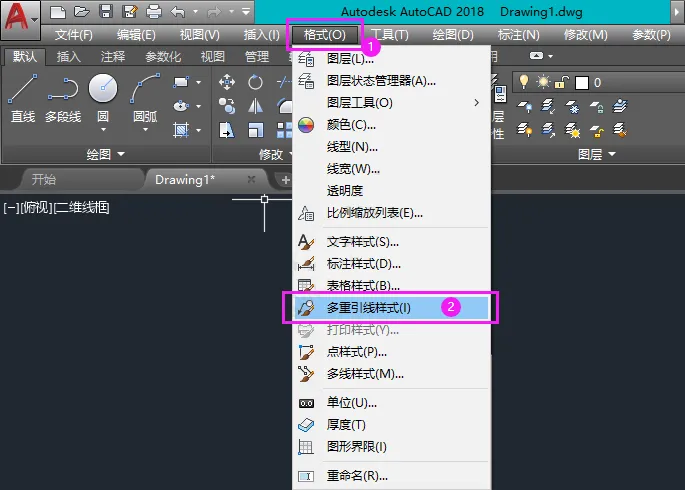Screen dimensions: 685x490
Task: Select the 圆弧 arc tool
Action: [145, 98]
